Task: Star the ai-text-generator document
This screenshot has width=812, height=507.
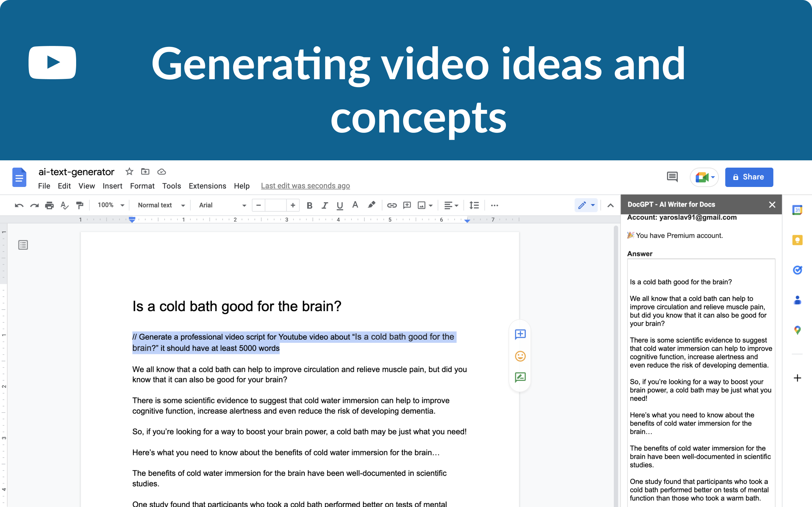Action: tap(129, 172)
